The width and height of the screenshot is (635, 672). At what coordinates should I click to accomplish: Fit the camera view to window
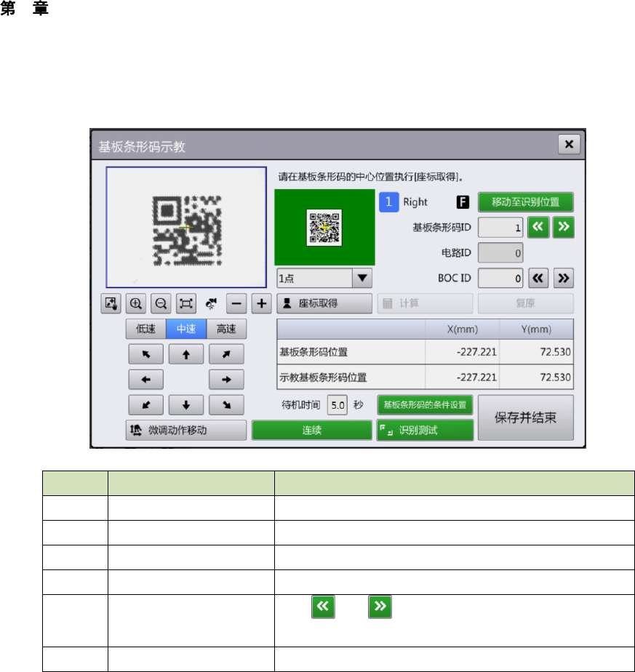(186, 303)
